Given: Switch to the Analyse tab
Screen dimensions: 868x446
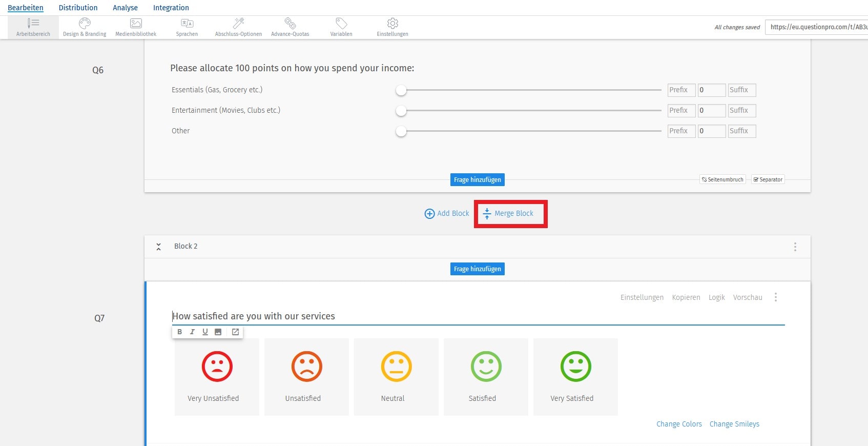Looking at the screenshot, I should click(125, 8).
